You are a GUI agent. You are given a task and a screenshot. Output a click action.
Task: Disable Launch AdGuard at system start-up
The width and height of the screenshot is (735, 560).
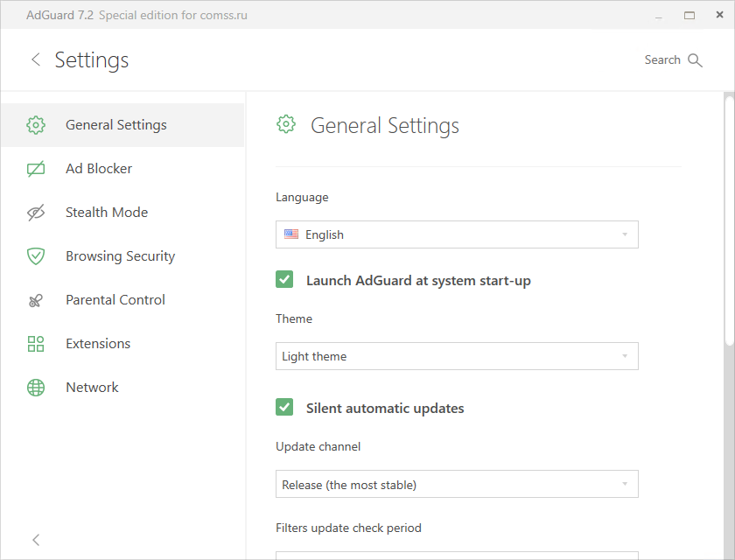(x=284, y=280)
